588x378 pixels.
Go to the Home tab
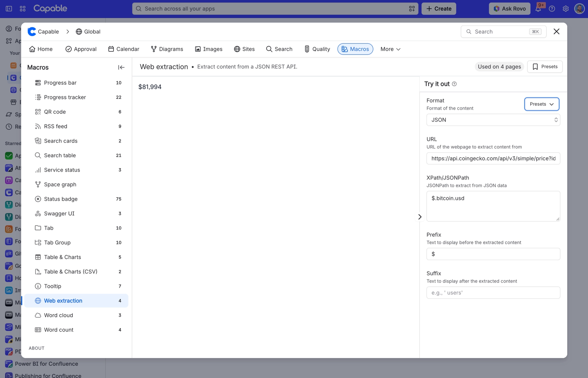click(41, 49)
